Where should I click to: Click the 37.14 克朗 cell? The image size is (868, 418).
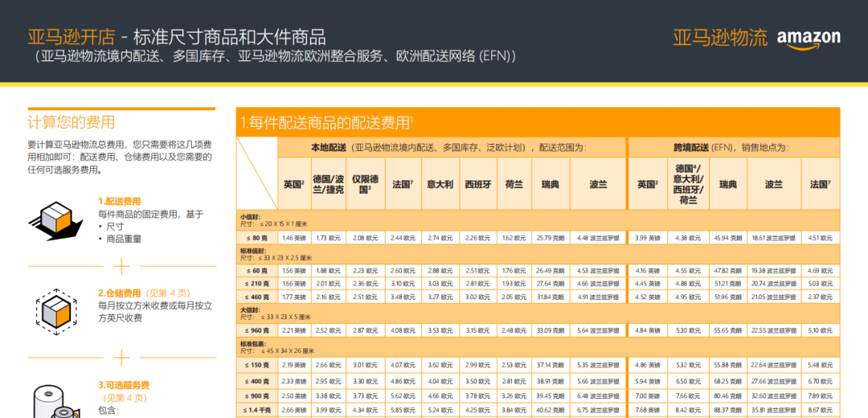point(551,366)
